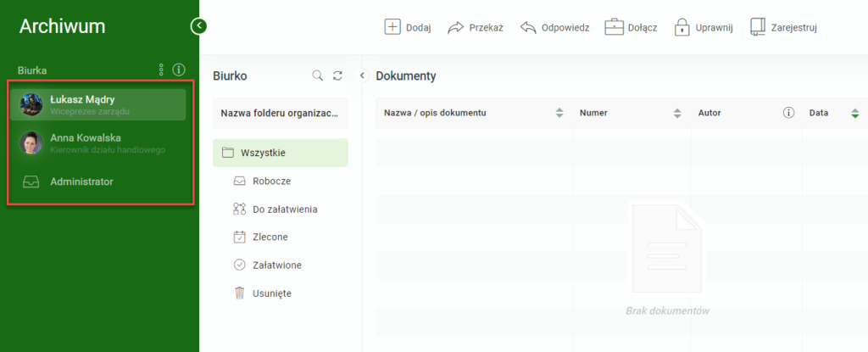
Task: Click Anna Kowalska's avatar
Action: tap(31, 142)
